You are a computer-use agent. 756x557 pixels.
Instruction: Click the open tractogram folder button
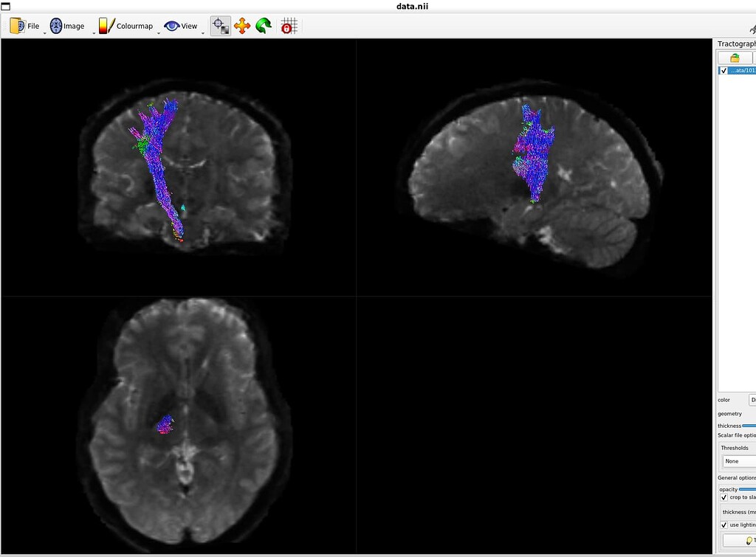pos(735,58)
